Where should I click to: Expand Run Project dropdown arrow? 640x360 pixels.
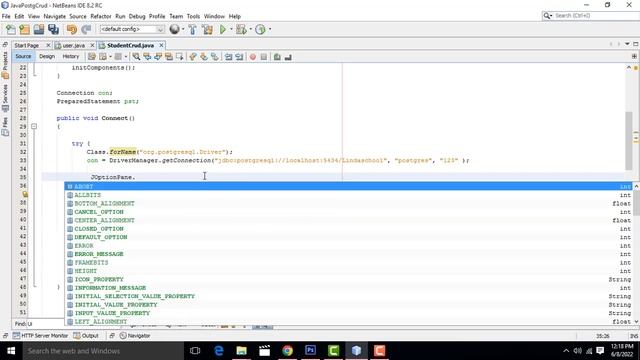[x=231, y=29]
